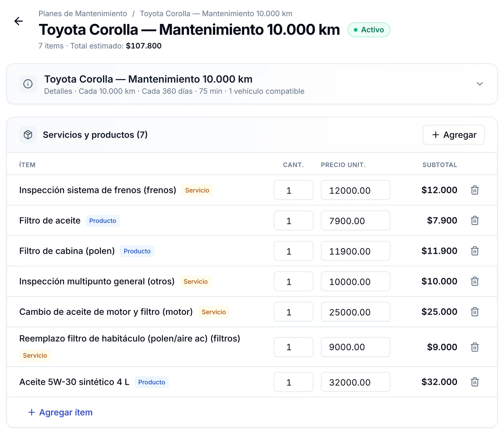Open Planes de Mantenimiento breadcrumb
504x434 pixels.
(83, 14)
